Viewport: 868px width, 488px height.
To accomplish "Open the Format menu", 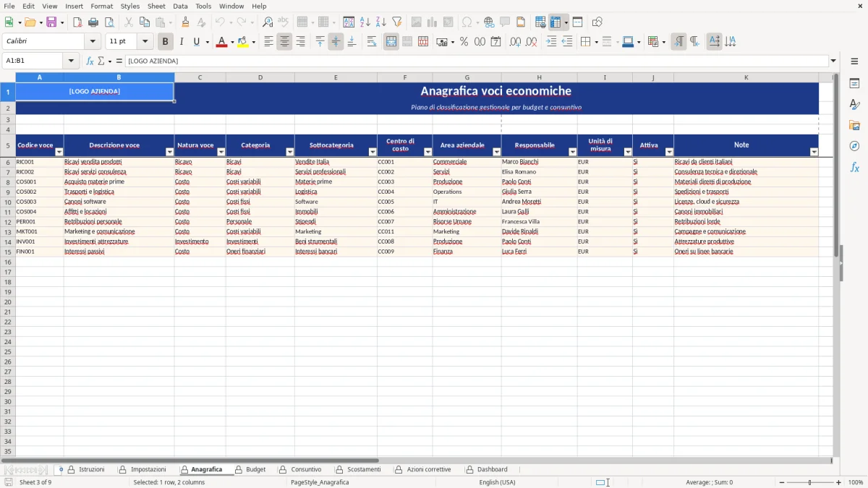I will [101, 6].
